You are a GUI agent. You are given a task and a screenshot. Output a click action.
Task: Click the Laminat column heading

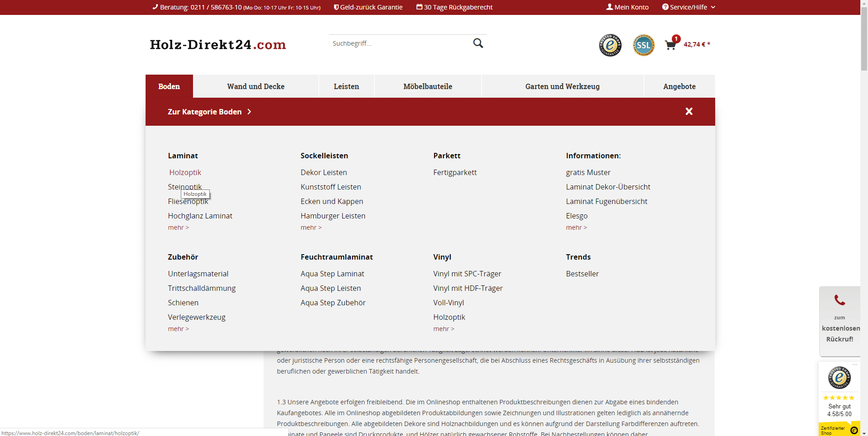coord(183,156)
